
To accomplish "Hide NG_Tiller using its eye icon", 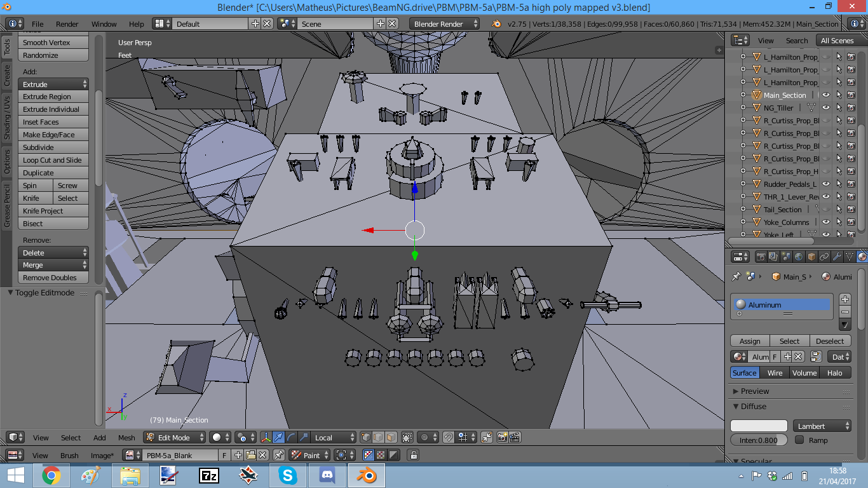I will click(826, 107).
